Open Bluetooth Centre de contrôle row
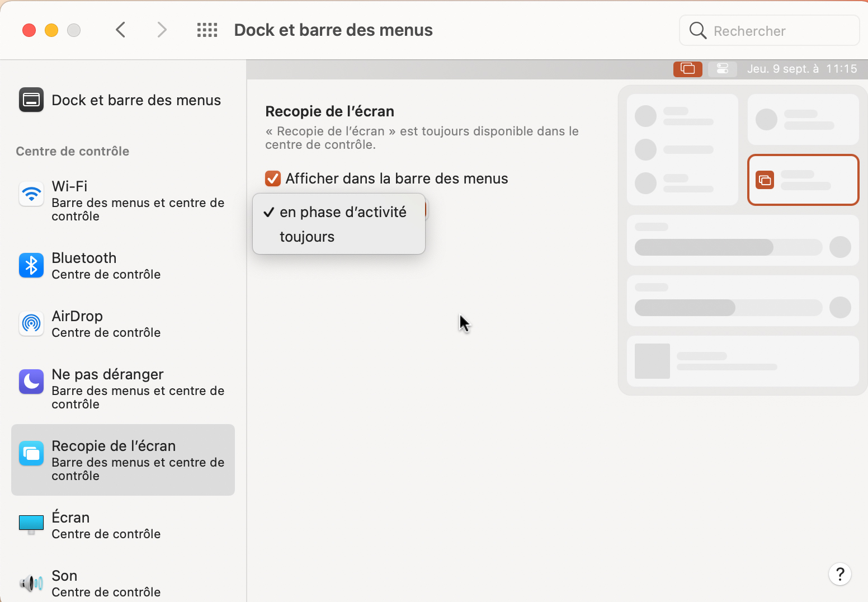The height and width of the screenshot is (602, 868). [x=123, y=266]
